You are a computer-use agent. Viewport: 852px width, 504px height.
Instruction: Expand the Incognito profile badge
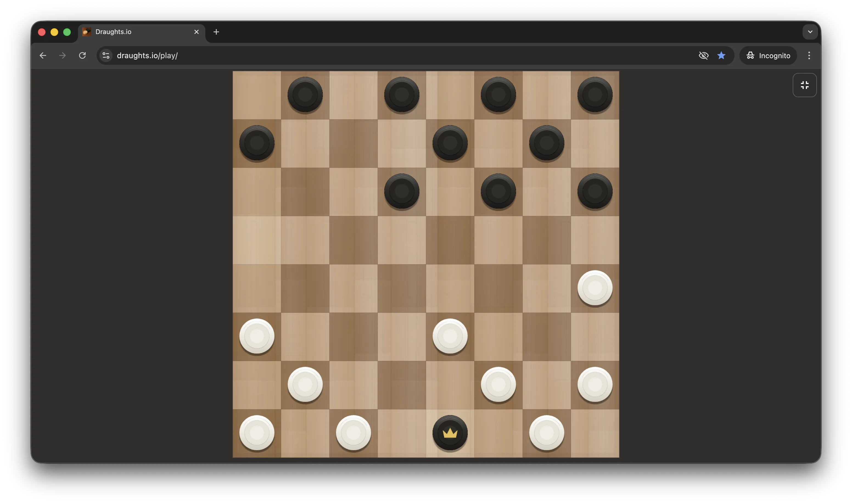point(768,55)
